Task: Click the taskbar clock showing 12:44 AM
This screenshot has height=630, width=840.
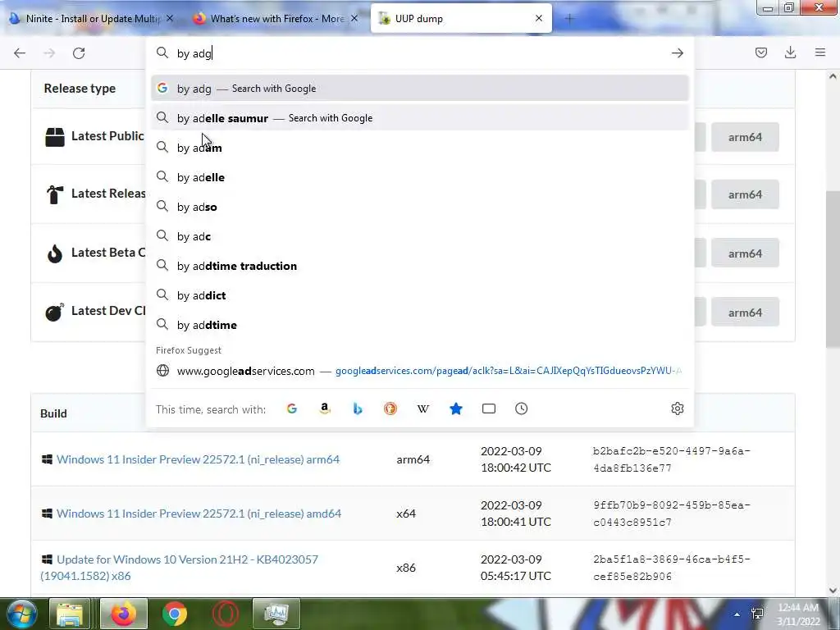Action: coord(799,614)
